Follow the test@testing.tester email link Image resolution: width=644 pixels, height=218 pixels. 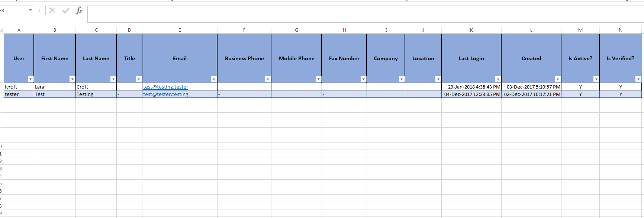click(x=165, y=87)
